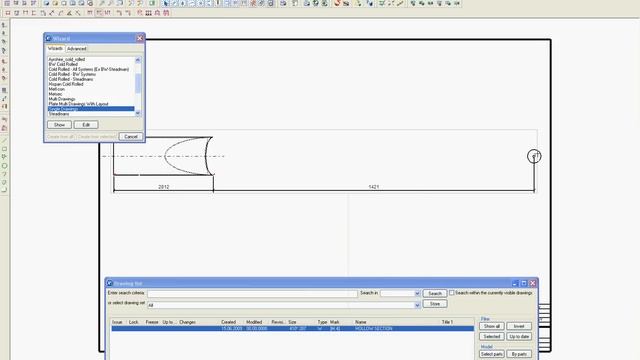Screen dimensions: 640x360
Task: Click the Show button in Wizard dialog
Action: (59, 125)
